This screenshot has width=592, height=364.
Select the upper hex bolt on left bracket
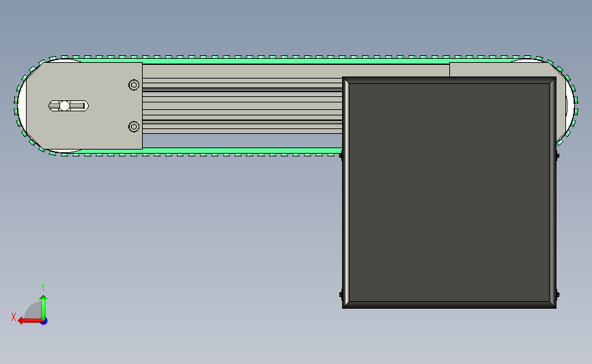tap(134, 85)
